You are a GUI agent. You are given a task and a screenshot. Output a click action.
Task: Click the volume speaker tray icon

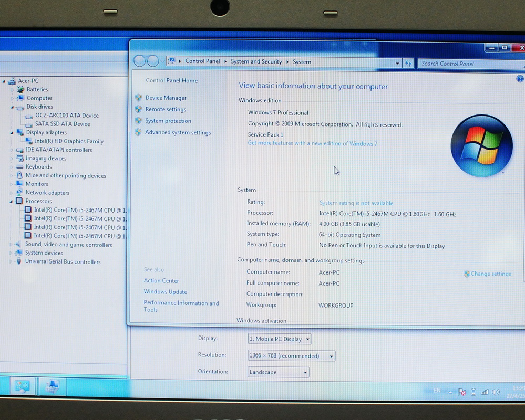click(x=496, y=392)
